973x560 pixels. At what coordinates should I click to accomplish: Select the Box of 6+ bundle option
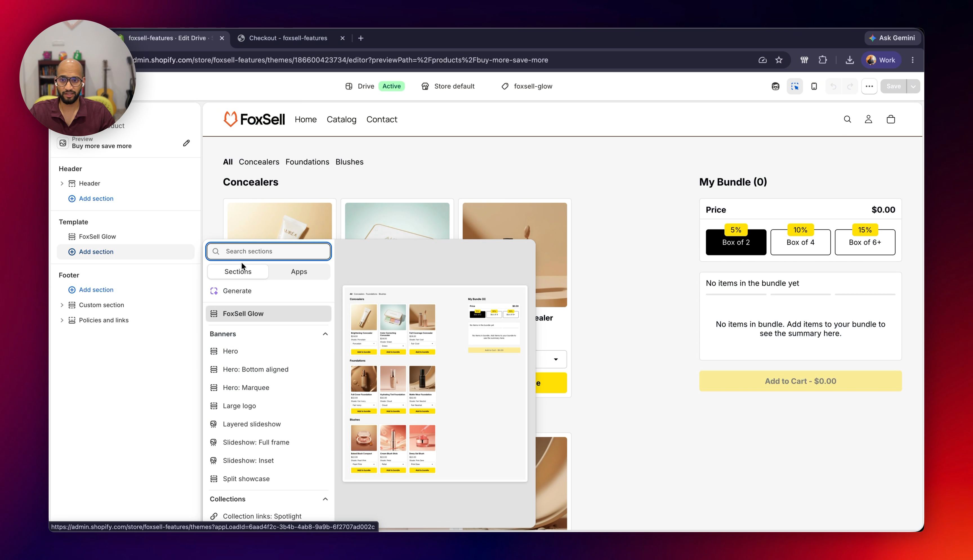[865, 242]
